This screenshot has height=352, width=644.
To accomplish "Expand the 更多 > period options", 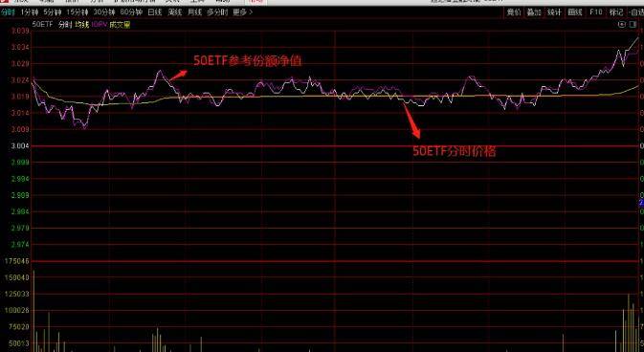I will (243, 12).
